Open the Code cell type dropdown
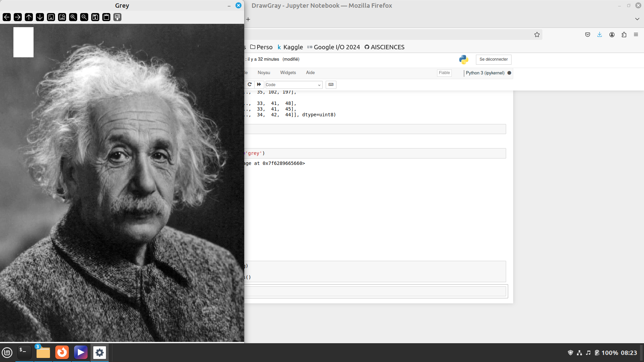644x362 pixels. point(293,85)
